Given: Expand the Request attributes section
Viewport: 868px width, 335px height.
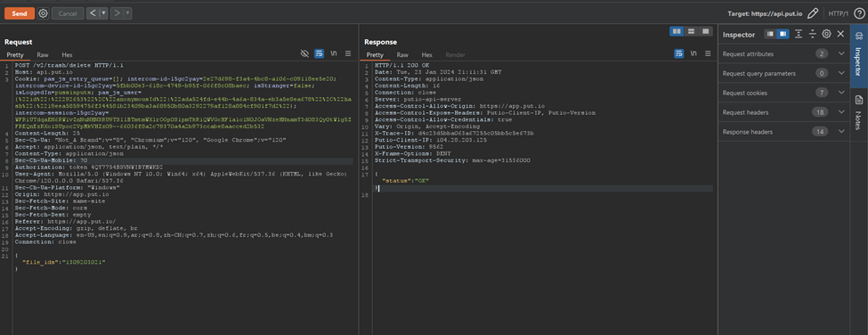Looking at the screenshot, I should pos(783,53).
